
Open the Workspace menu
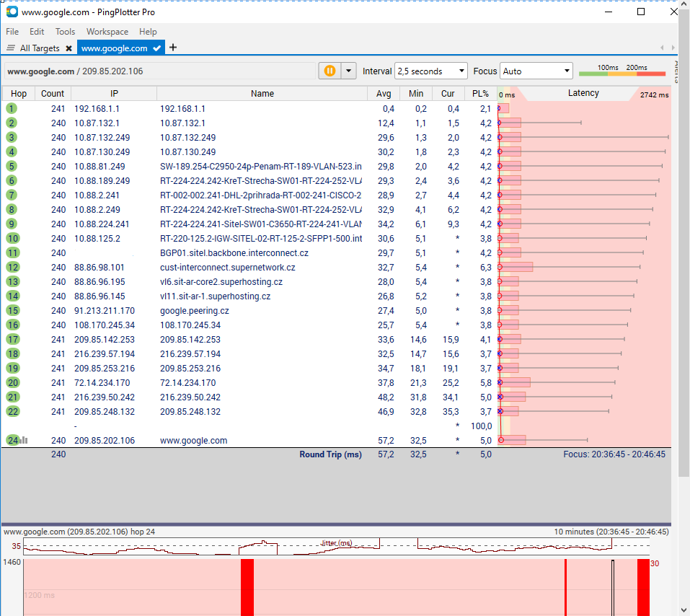[x=107, y=32]
